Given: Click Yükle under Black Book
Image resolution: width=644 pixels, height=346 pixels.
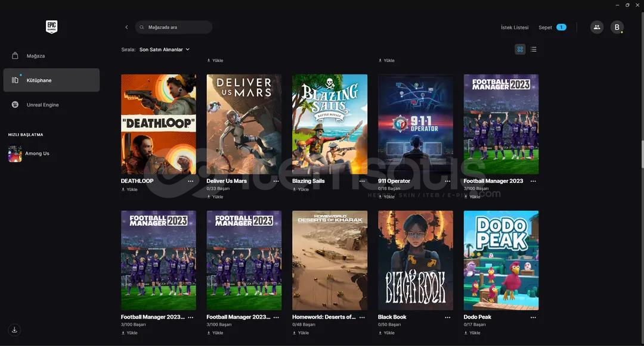Looking at the screenshot, I should pos(386,333).
